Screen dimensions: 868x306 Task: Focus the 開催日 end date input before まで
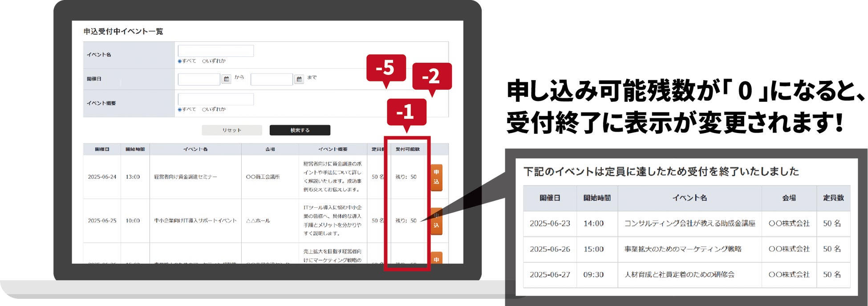coord(272,79)
